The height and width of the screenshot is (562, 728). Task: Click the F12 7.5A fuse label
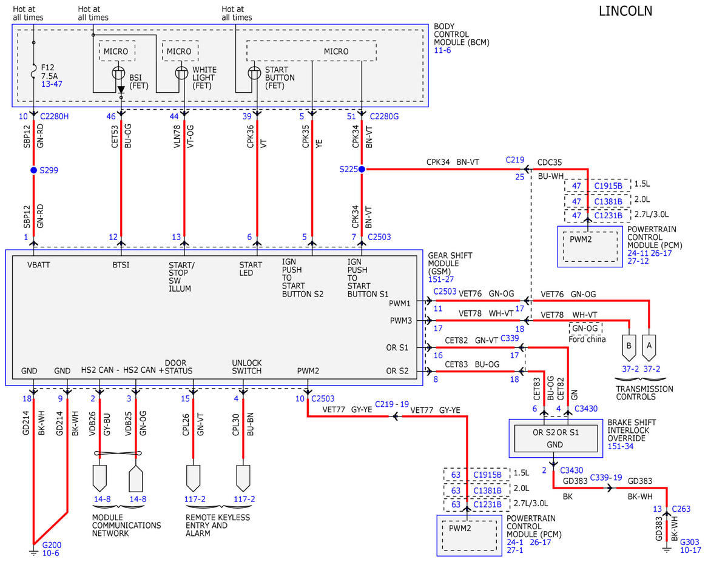click(50, 73)
